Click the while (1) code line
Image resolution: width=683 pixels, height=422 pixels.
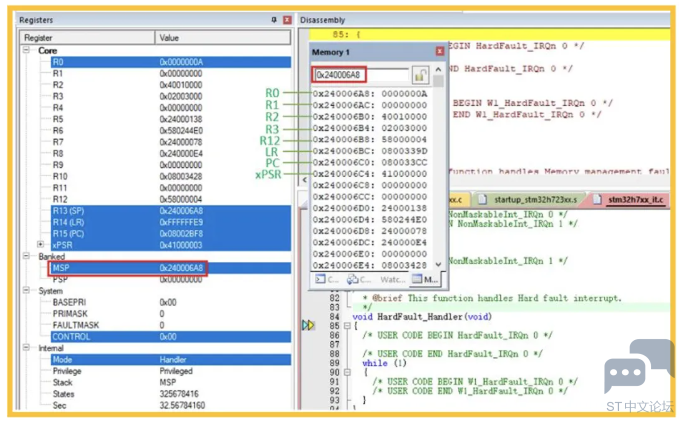click(x=384, y=363)
